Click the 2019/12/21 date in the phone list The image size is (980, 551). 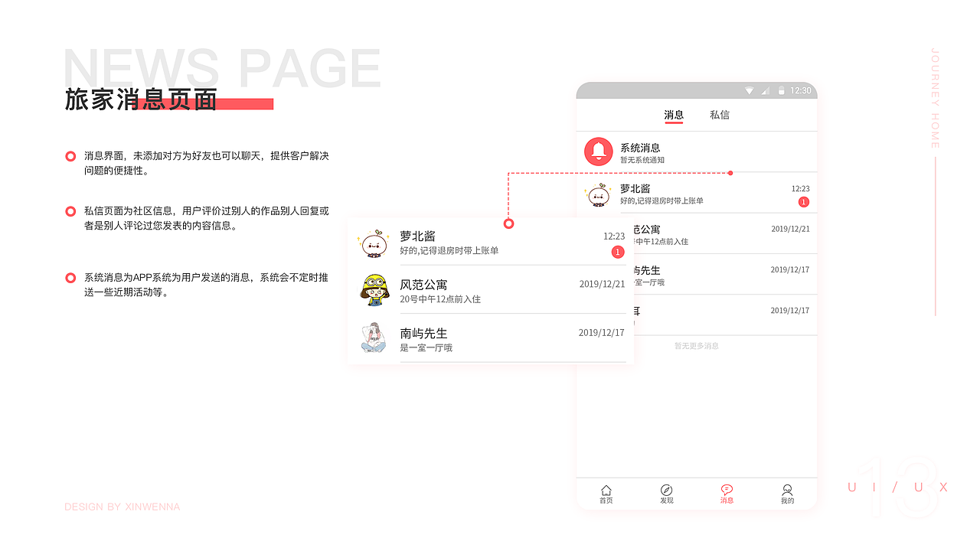point(790,229)
